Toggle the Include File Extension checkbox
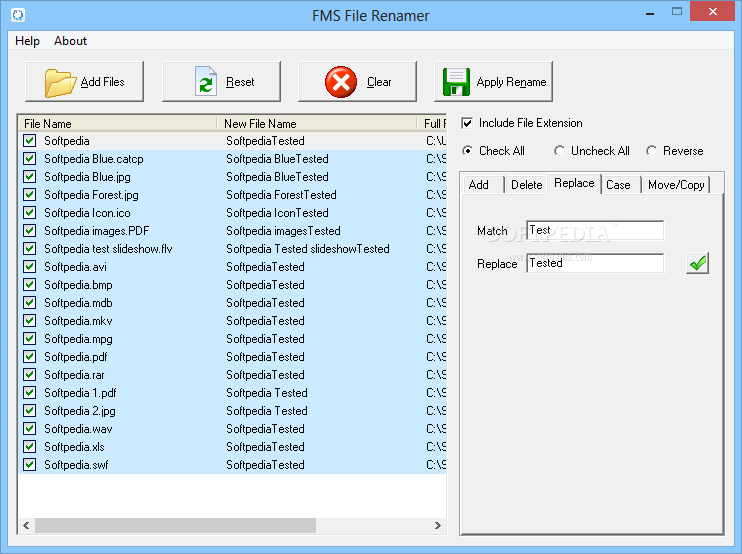This screenshot has width=742, height=554. pos(467,123)
